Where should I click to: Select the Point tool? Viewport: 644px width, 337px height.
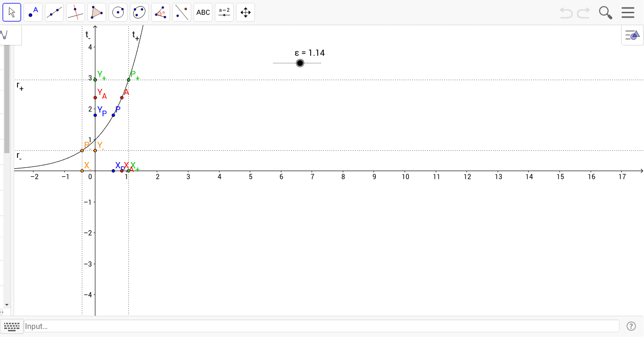[33, 12]
